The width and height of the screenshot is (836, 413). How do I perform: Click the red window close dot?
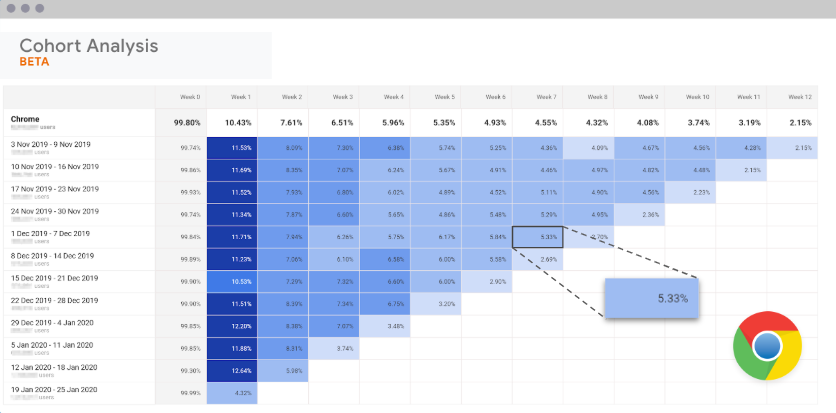(x=11, y=8)
